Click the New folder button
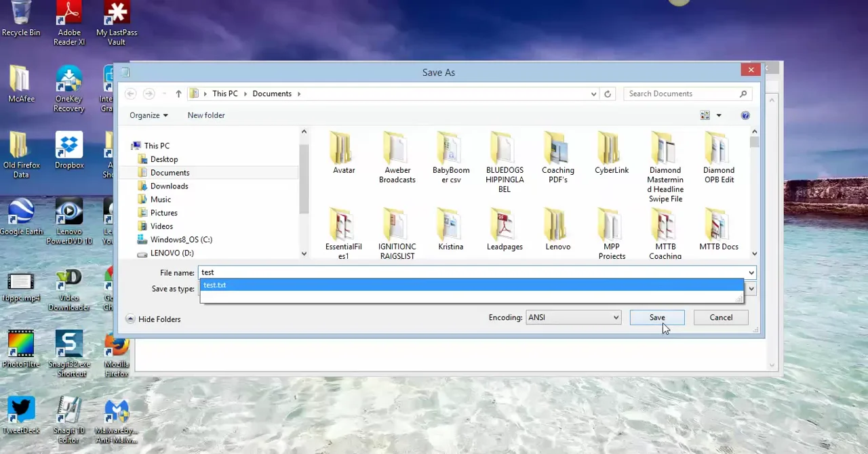Screen dimensions: 868x454 point(206,115)
